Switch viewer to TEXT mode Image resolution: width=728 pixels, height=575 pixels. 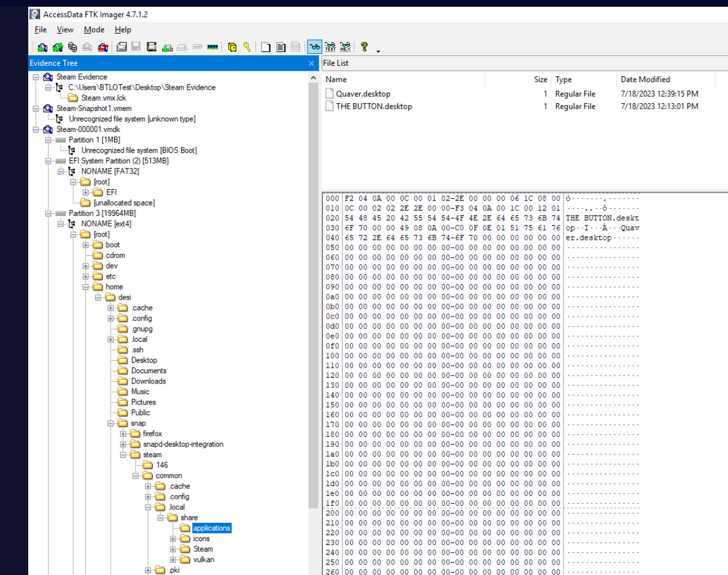330,47
